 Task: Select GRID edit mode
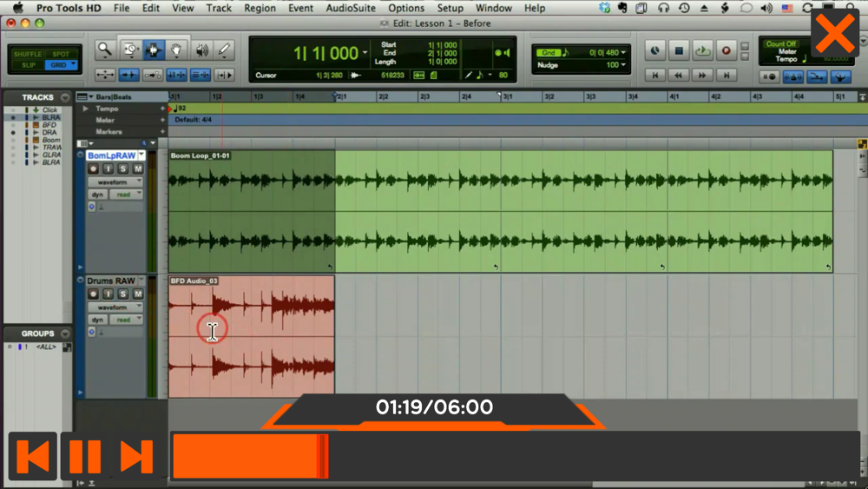click(x=61, y=65)
